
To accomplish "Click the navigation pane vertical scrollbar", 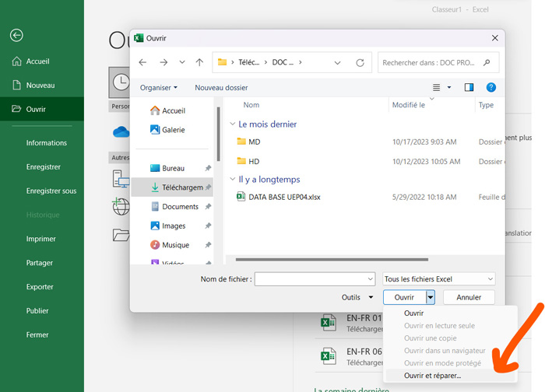I will [x=218, y=134].
